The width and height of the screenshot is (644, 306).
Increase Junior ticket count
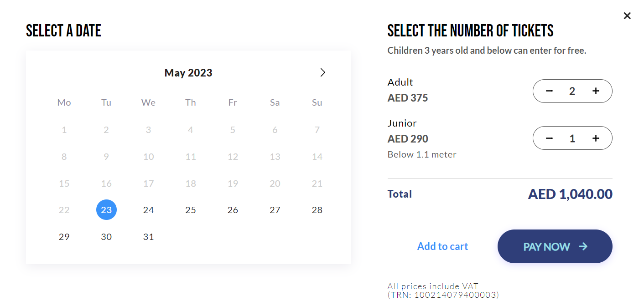(x=596, y=138)
